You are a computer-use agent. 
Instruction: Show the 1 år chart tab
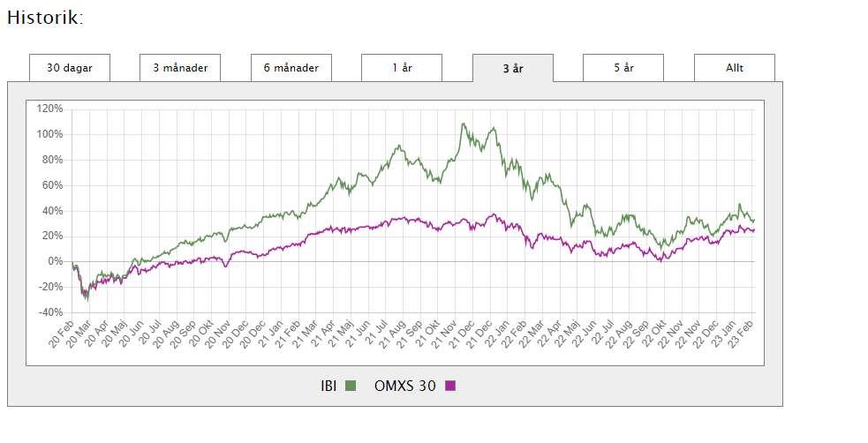402,68
